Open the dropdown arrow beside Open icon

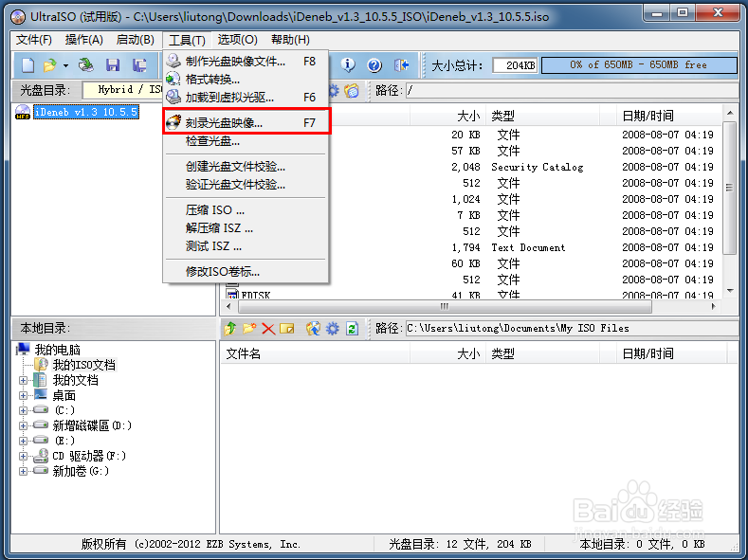point(65,65)
